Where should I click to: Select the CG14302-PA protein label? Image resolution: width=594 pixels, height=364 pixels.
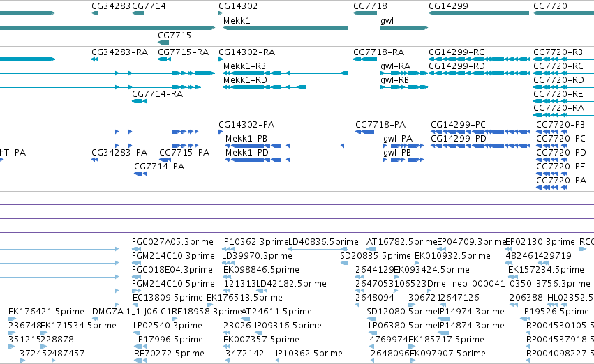pyautogui.click(x=246, y=125)
